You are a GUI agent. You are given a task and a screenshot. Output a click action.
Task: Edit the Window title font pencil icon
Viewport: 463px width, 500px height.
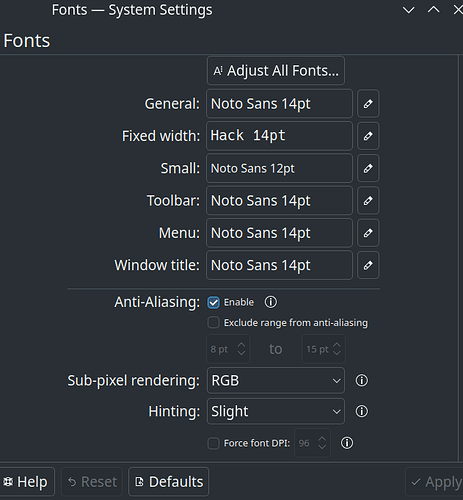click(x=368, y=265)
